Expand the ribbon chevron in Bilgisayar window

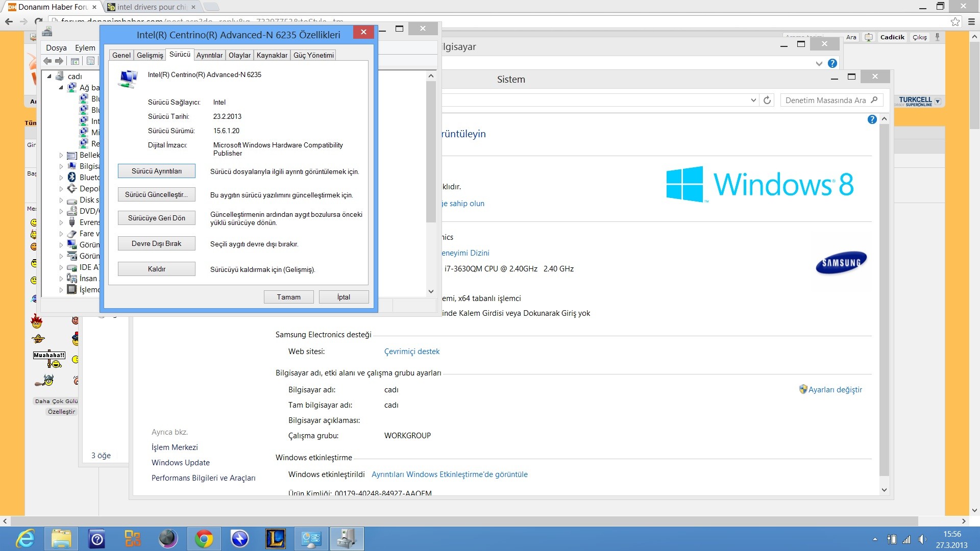(819, 64)
